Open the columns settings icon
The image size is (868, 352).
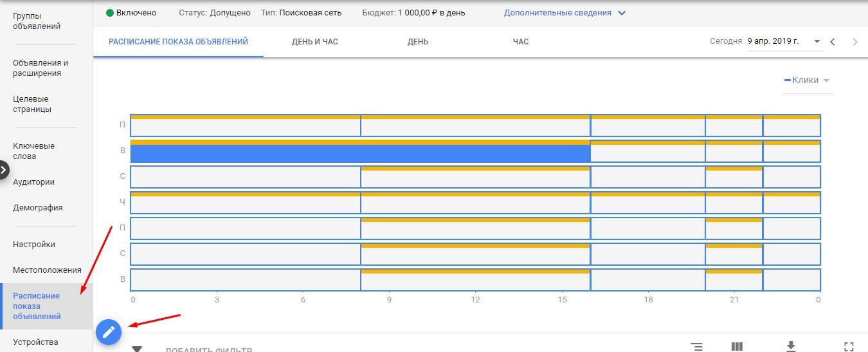737,347
